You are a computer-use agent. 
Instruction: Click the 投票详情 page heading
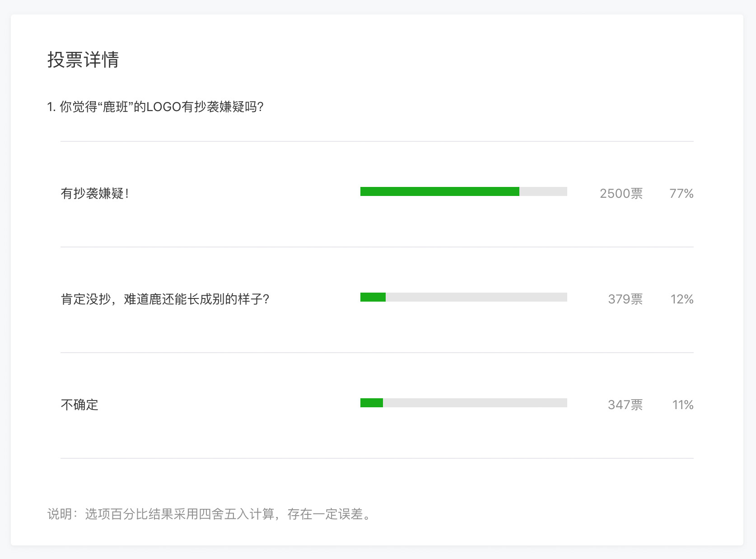point(83,60)
